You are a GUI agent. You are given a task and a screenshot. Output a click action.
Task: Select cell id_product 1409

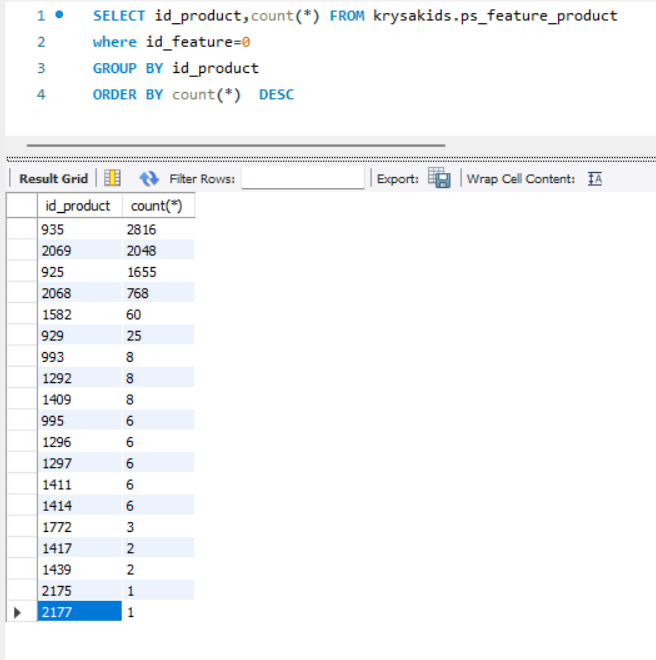(80, 399)
